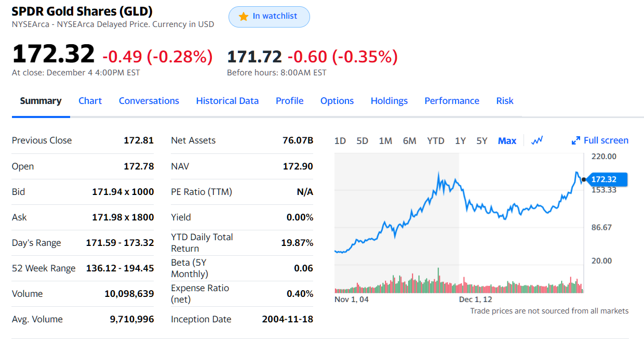Go to the Historical Data tab
This screenshot has height=339, width=644.
(x=227, y=101)
